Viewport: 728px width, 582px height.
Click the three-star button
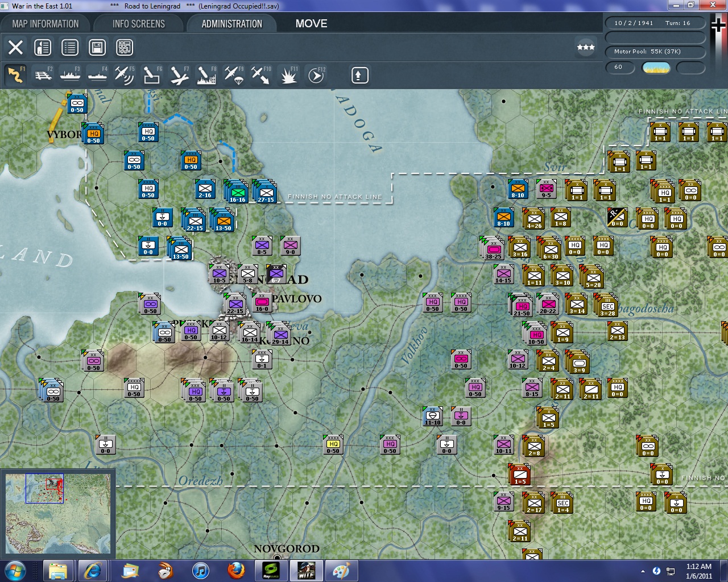(x=586, y=47)
